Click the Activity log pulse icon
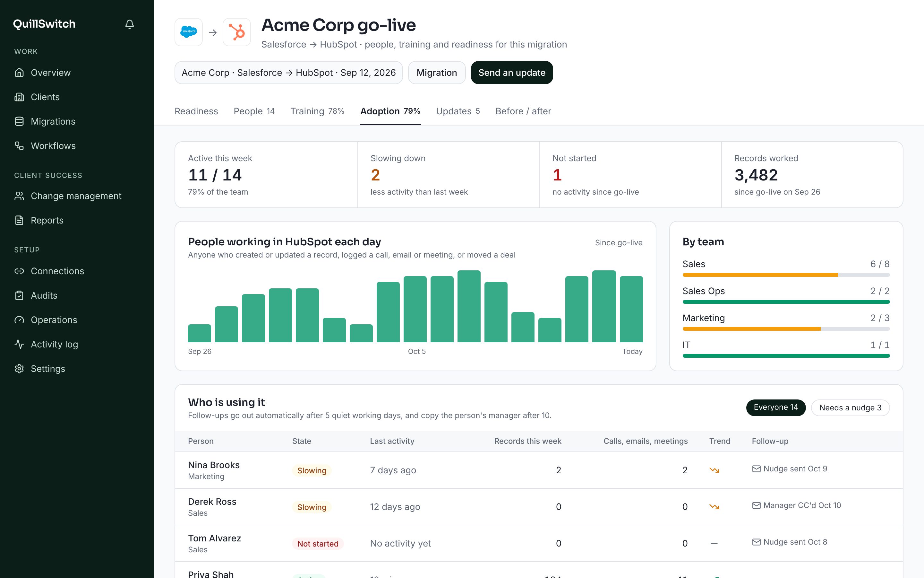 click(x=19, y=345)
